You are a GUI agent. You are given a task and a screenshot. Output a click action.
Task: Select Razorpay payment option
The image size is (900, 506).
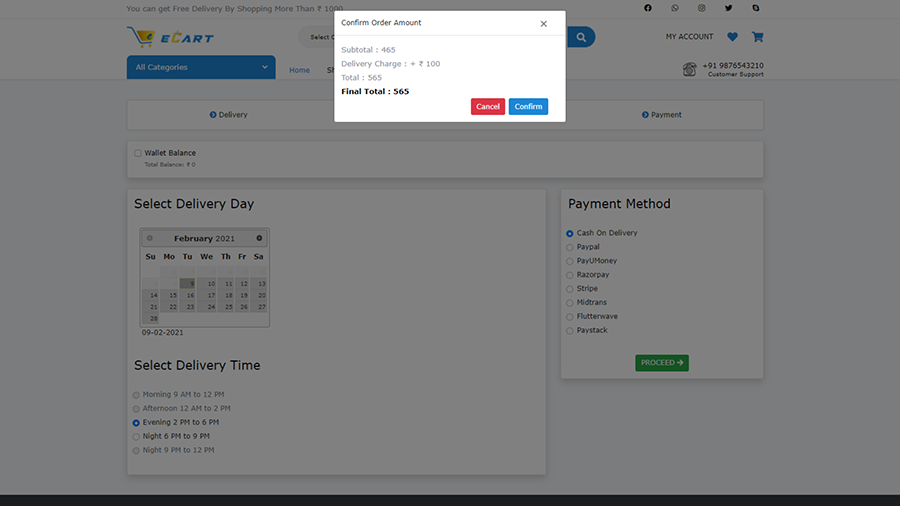[x=570, y=275]
